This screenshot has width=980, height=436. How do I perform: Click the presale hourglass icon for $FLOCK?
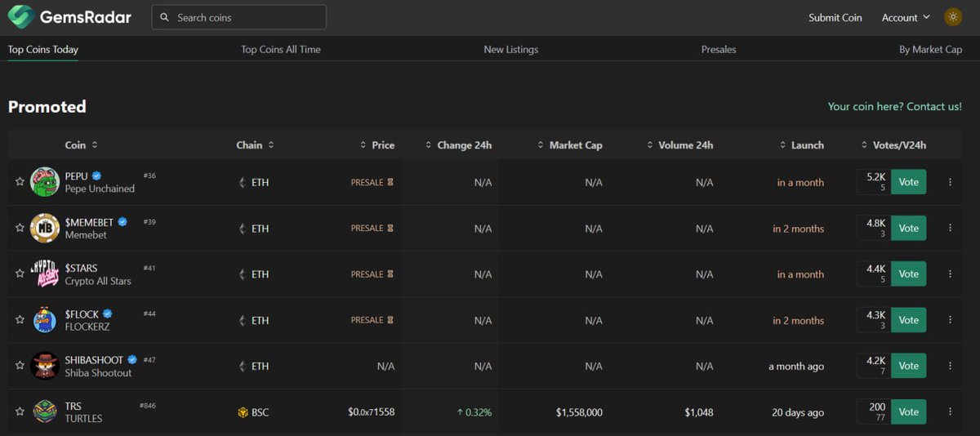[390, 320]
